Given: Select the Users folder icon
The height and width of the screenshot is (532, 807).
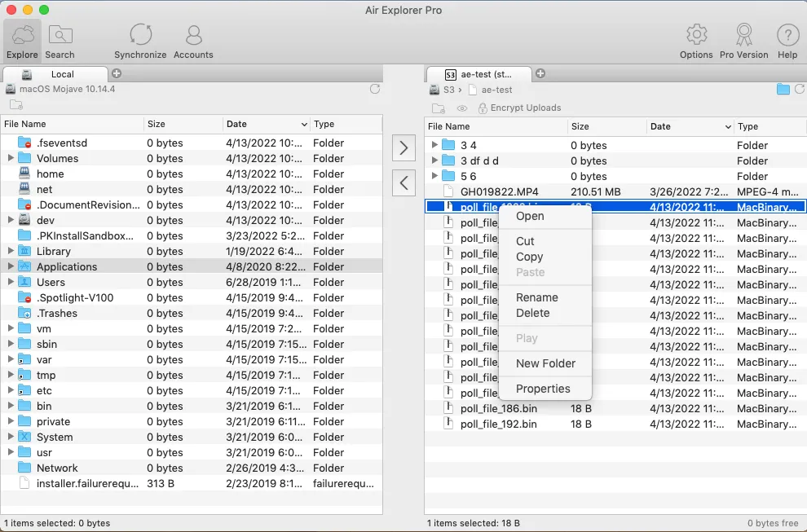Looking at the screenshot, I should pyautogui.click(x=24, y=282).
